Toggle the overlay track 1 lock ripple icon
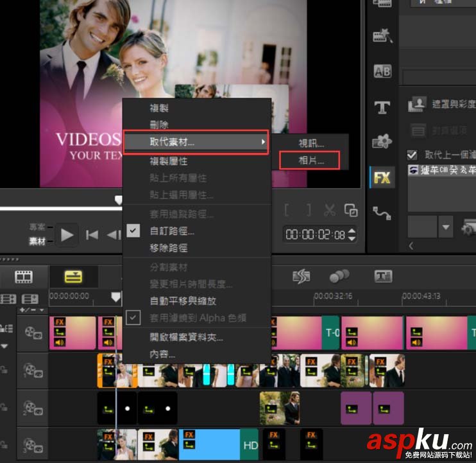This screenshot has width=476, height=463. tap(4, 370)
